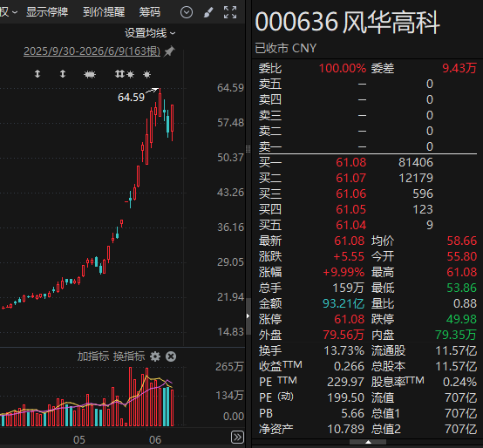Screen dimensions: 483x448
Task: Click the double-chevron icon at chart bottom
Action: (x=237, y=438)
